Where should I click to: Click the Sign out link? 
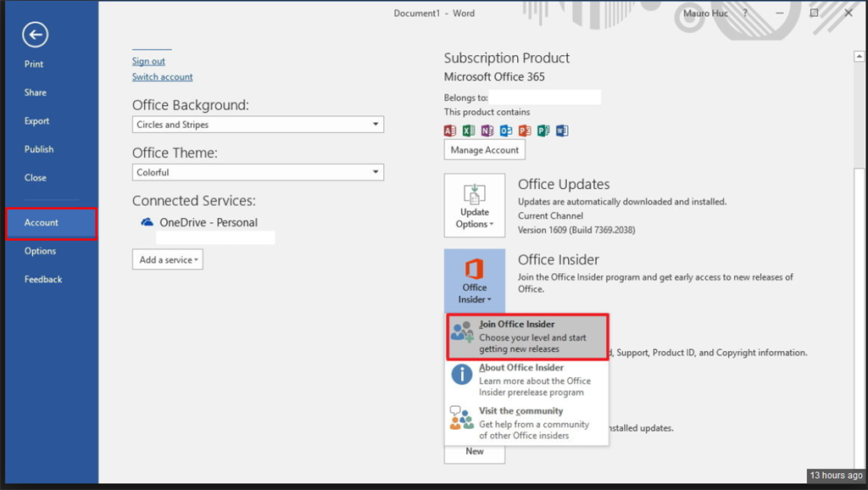click(x=148, y=61)
